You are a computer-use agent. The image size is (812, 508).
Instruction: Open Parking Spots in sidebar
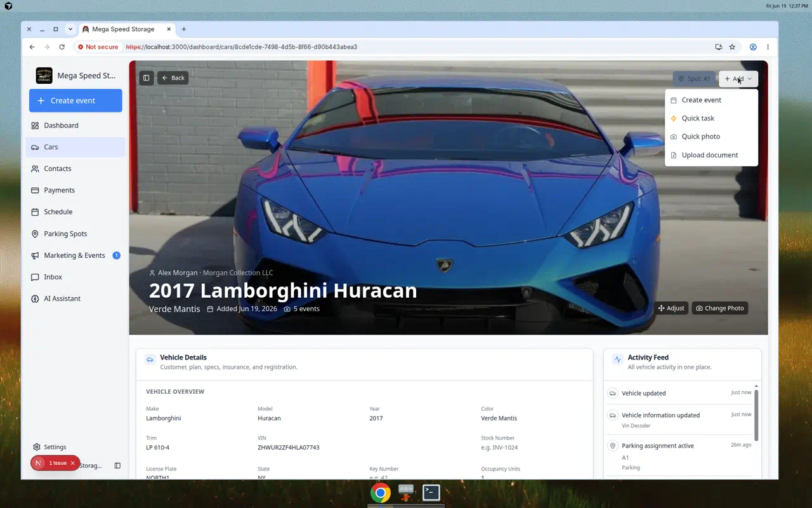[x=75, y=234]
